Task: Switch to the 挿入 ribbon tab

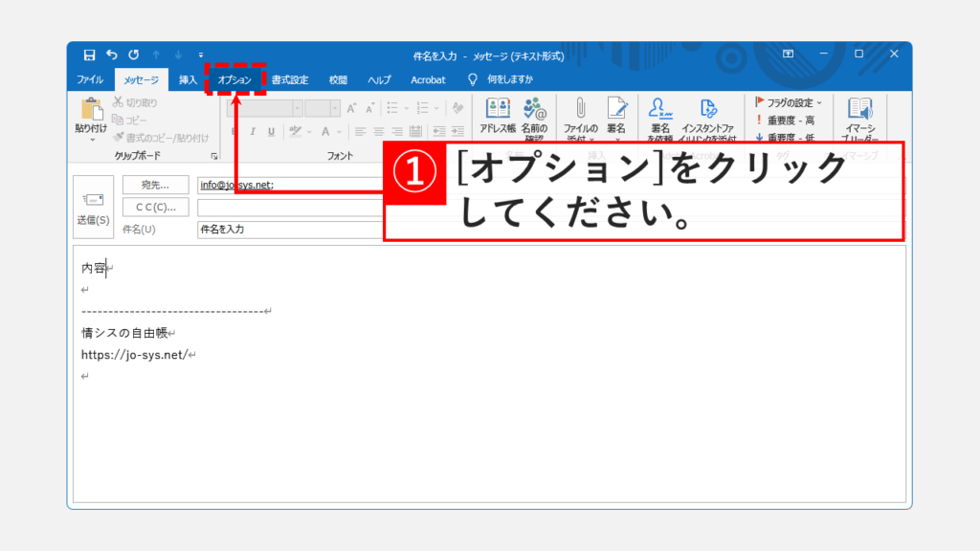Action: 188,79
